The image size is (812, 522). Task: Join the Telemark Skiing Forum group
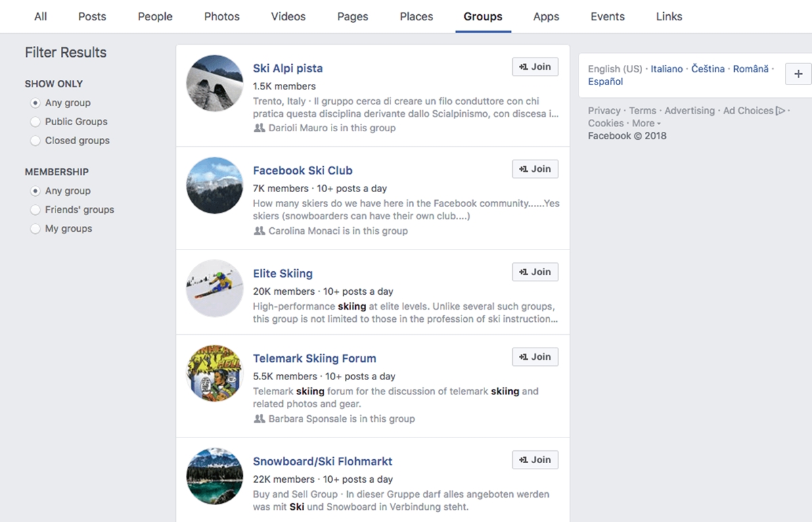pos(535,357)
